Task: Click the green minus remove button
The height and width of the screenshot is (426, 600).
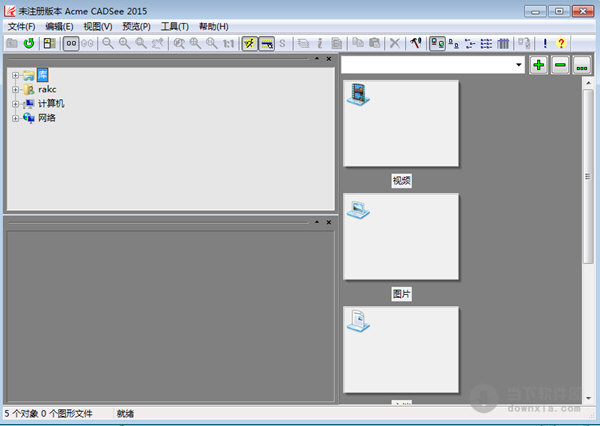Action: [x=560, y=65]
